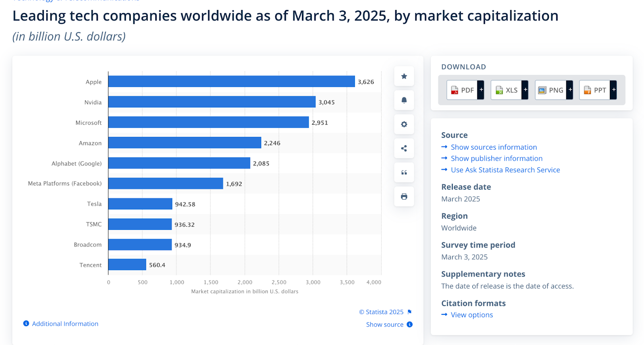This screenshot has height=345, width=644.
Task: Click the Nvidia axis label
Action: [x=93, y=102]
